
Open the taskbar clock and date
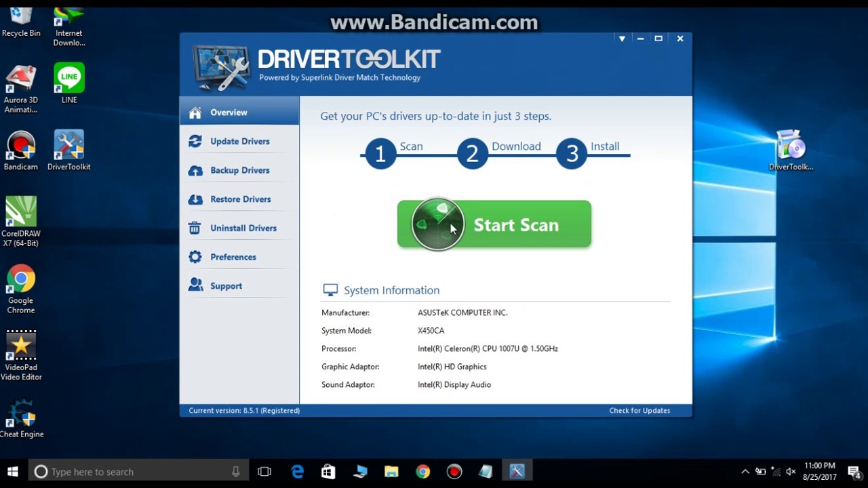point(819,472)
